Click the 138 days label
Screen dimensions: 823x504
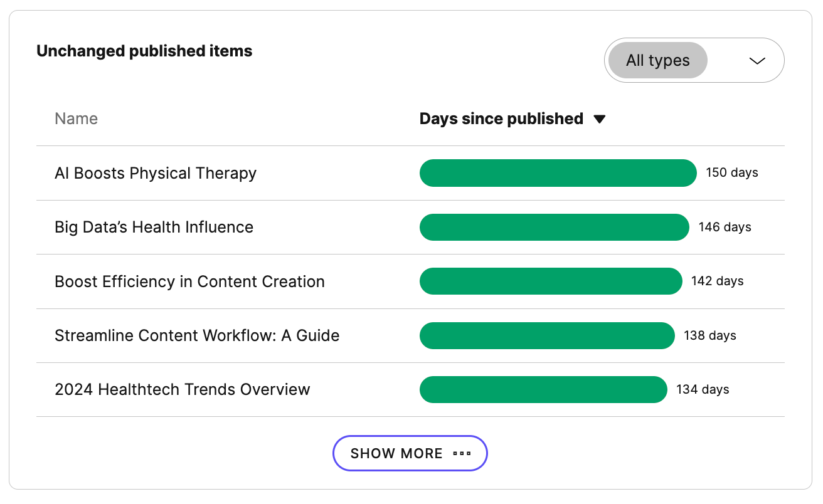(x=709, y=335)
